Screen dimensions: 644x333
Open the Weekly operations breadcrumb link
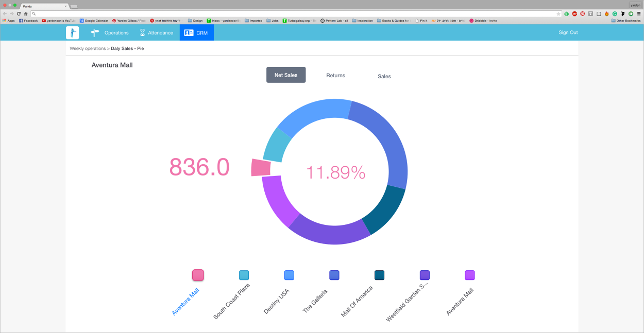[88, 48]
